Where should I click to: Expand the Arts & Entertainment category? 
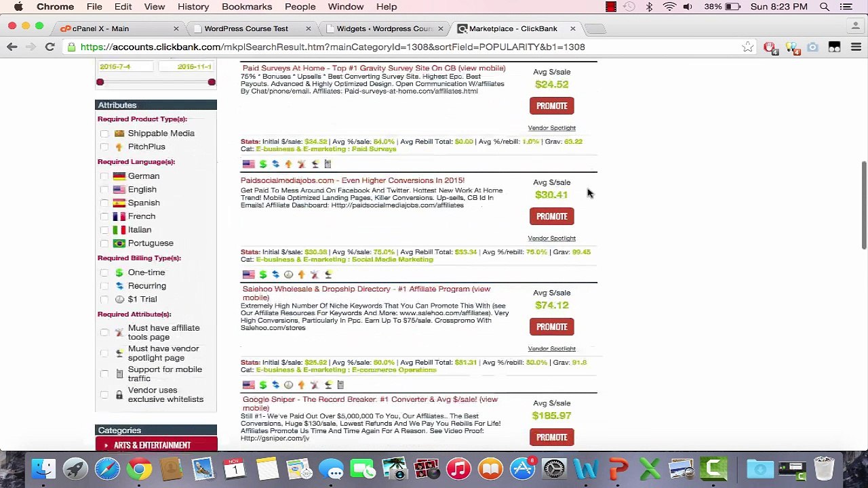pyautogui.click(x=156, y=445)
